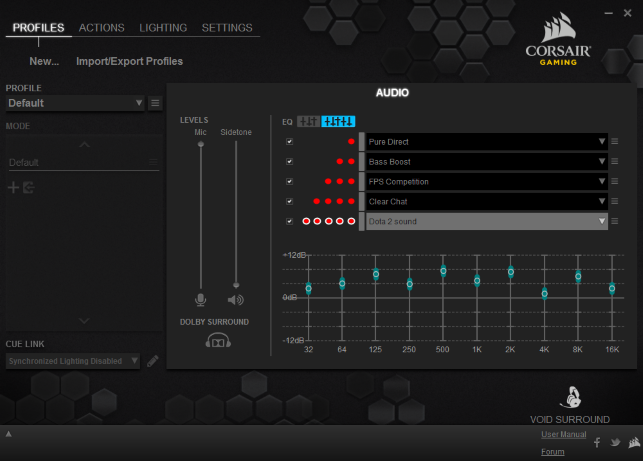Toggle Dolby Surround headphone icon

(218, 340)
